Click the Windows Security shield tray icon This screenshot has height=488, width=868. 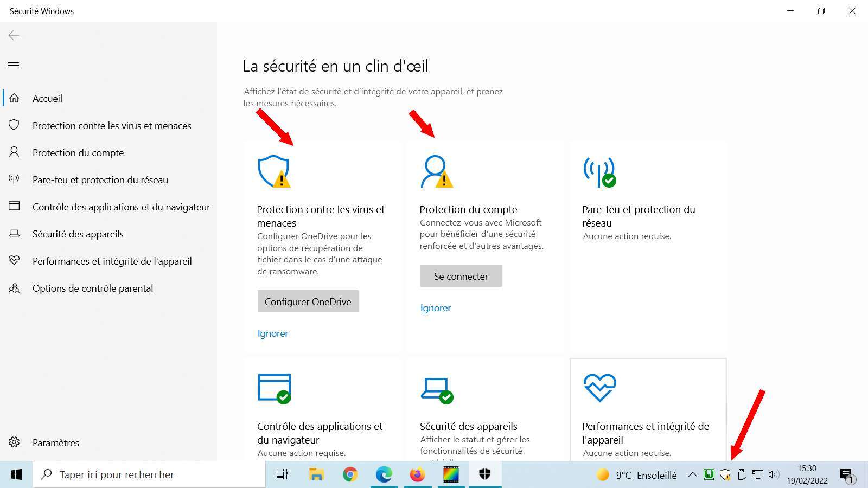click(x=725, y=475)
